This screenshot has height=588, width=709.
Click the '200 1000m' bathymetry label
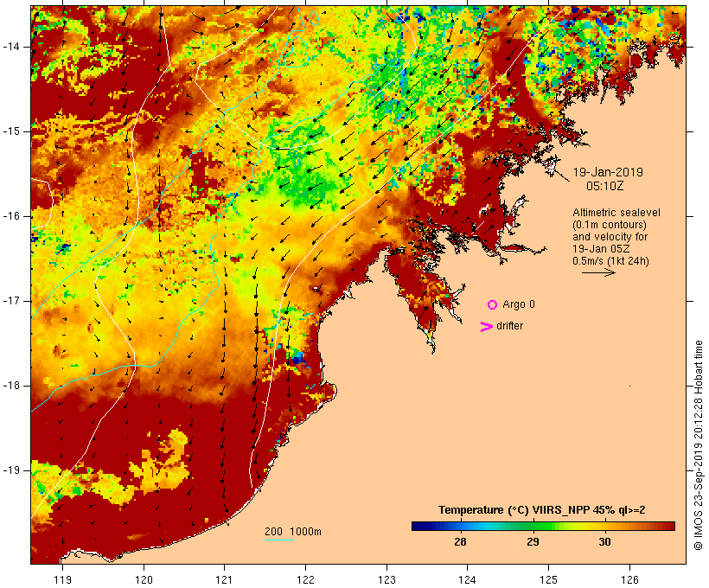(293, 532)
